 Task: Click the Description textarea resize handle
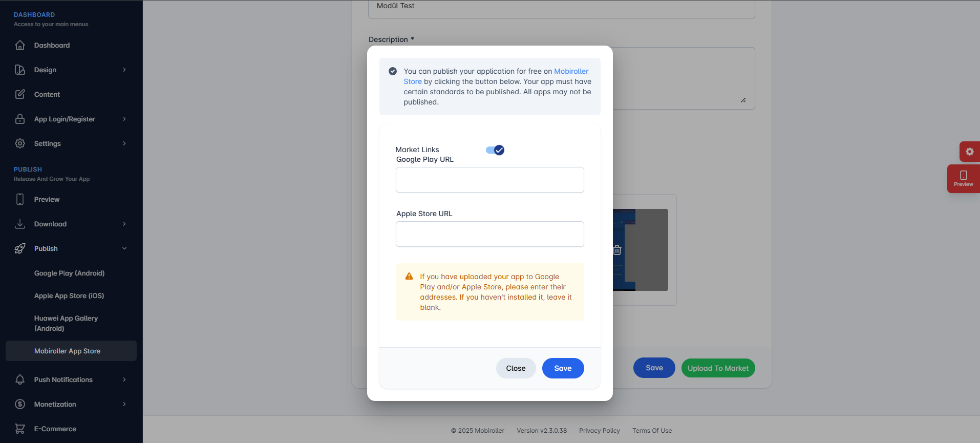[x=743, y=100]
